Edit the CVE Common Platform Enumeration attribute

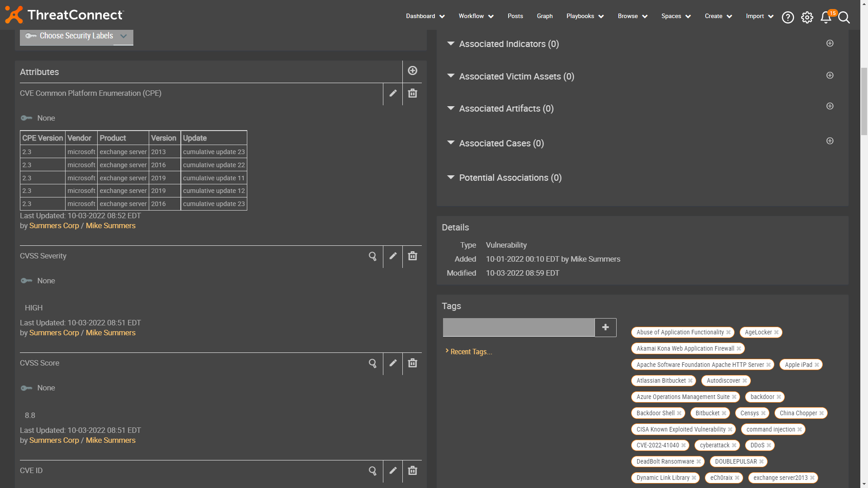(393, 93)
